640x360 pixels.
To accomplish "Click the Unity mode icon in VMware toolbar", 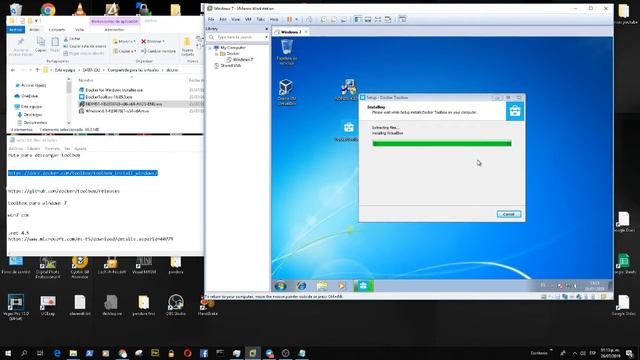I will coord(388,19).
